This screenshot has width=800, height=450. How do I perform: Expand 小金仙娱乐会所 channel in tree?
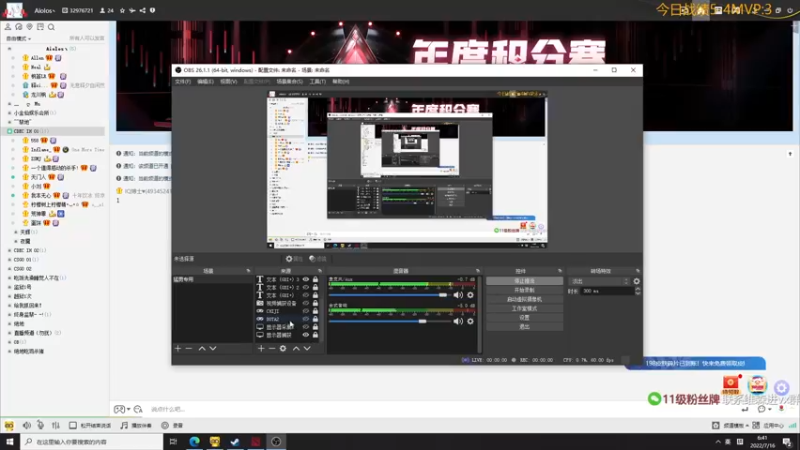(9, 113)
